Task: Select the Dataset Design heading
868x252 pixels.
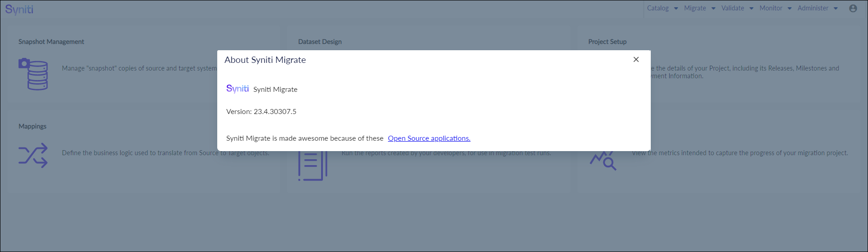Action: click(x=320, y=42)
